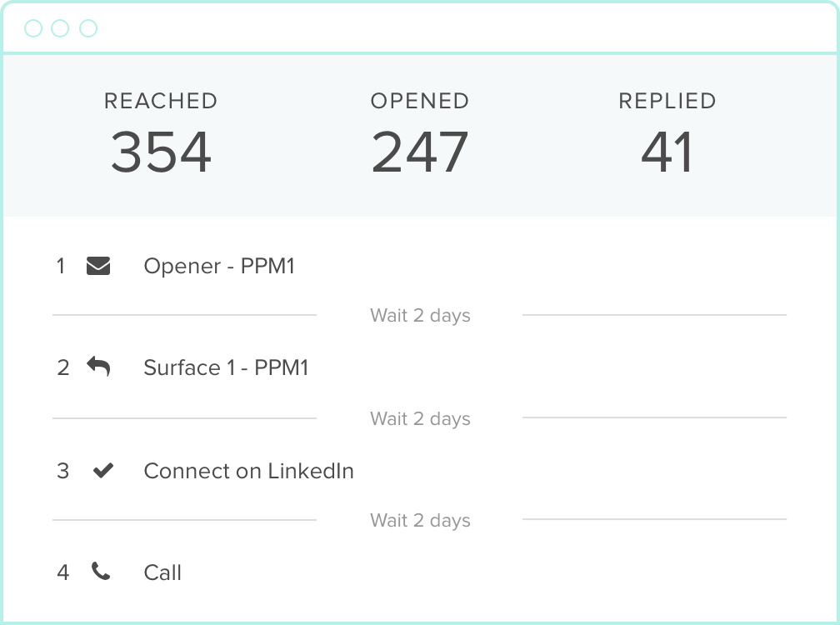The height and width of the screenshot is (625, 840).
Task: Open the Surface 1 - PPM1 step
Action: click(x=226, y=367)
